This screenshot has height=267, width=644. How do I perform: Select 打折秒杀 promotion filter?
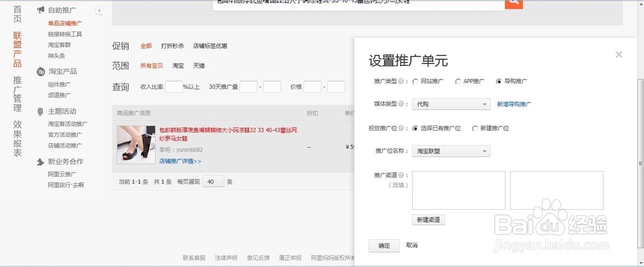click(173, 46)
